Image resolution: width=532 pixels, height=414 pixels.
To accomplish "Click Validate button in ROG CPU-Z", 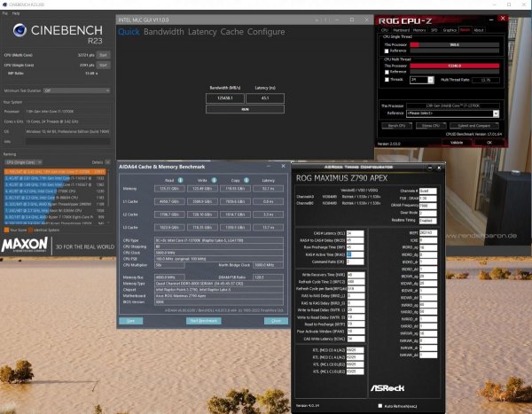I will click(457, 143).
